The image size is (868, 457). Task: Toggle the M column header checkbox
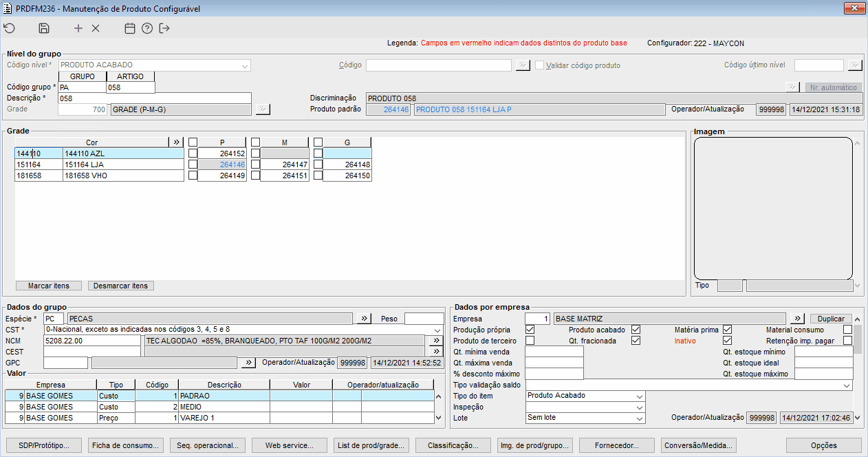coord(255,142)
